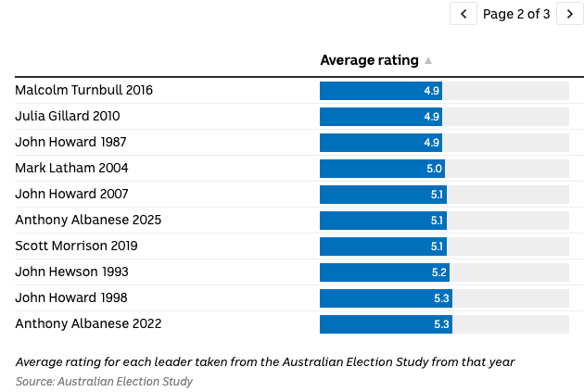This screenshot has width=584, height=392.
Task: Click John Hewson 1993 row label
Action: [x=71, y=272]
